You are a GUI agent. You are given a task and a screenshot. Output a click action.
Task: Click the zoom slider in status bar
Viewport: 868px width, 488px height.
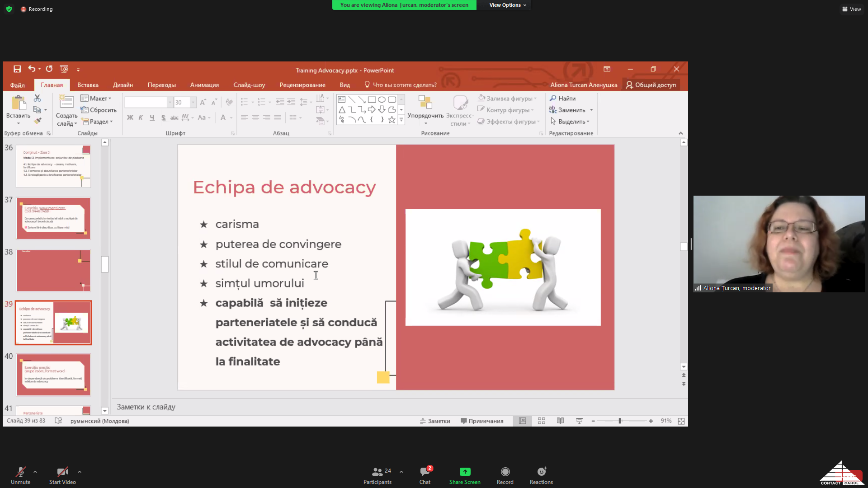click(x=620, y=421)
